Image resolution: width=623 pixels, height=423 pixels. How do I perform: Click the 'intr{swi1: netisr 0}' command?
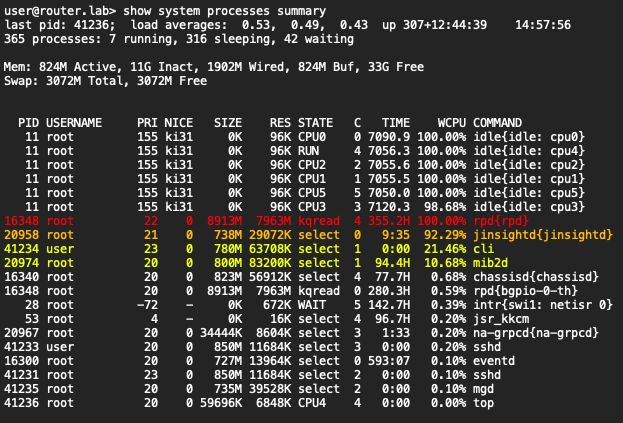[543, 305]
